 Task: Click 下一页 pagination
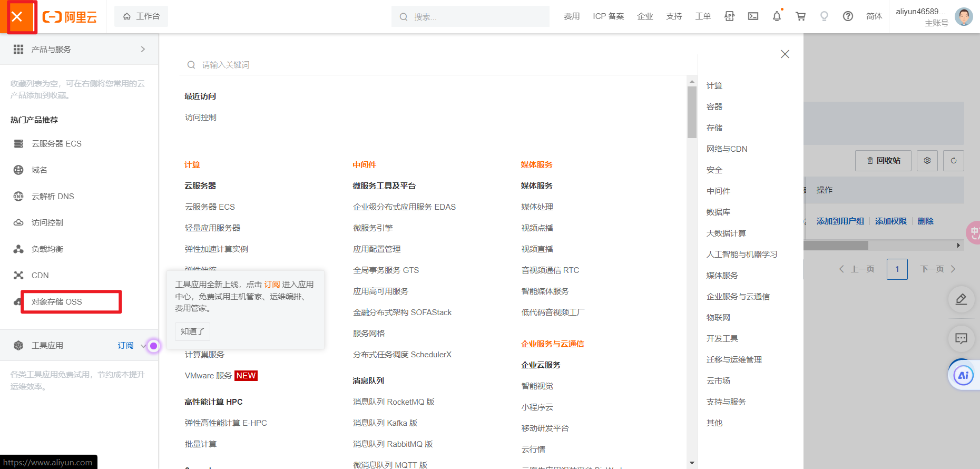click(938, 269)
